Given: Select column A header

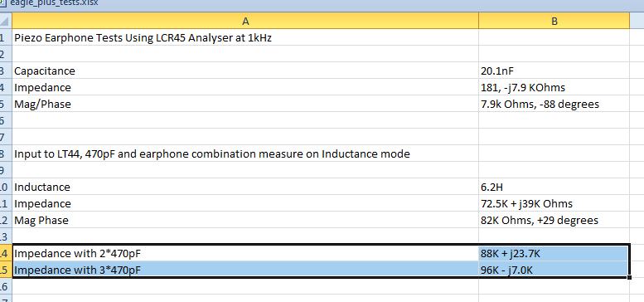Looking at the screenshot, I should pos(245,21).
